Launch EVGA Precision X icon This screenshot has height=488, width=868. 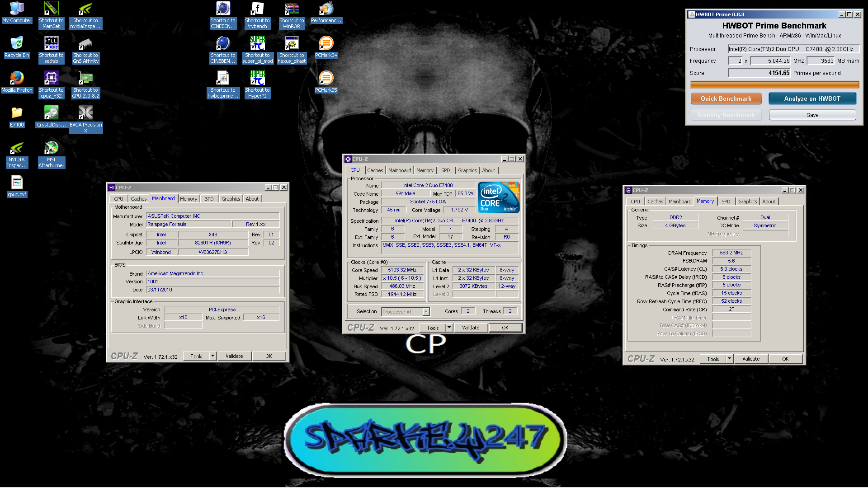tap(85, 119)
